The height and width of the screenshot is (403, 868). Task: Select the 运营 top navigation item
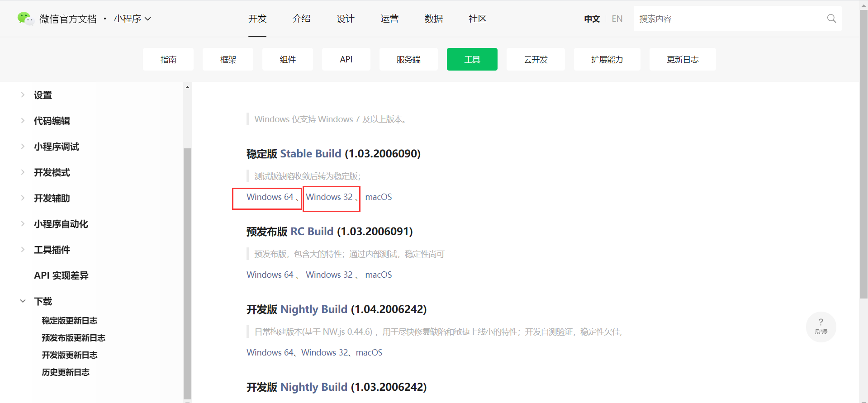pyautogui.click(x=389, y=19)
